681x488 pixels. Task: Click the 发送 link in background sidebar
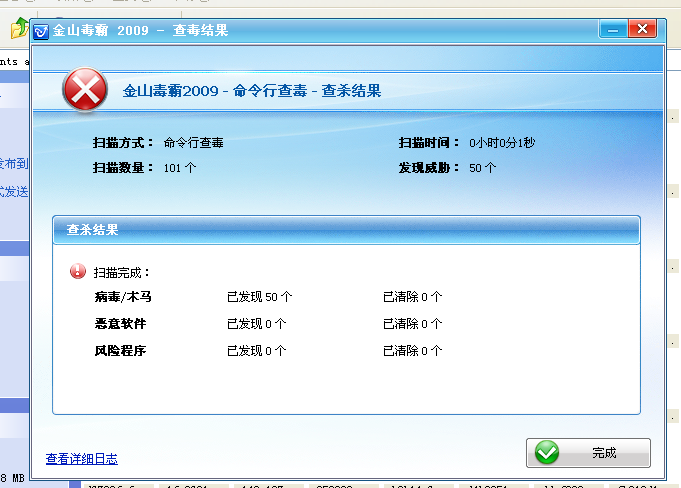click(x=14, y=191)
